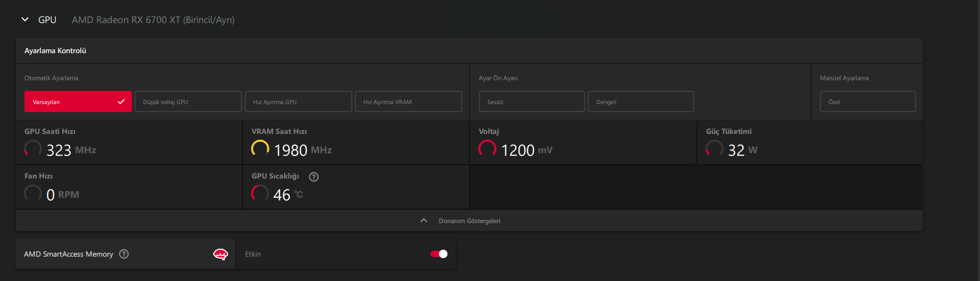Click the SmartAccess Memory brain icon
The image size is (980, 281).
coord(220,254)
